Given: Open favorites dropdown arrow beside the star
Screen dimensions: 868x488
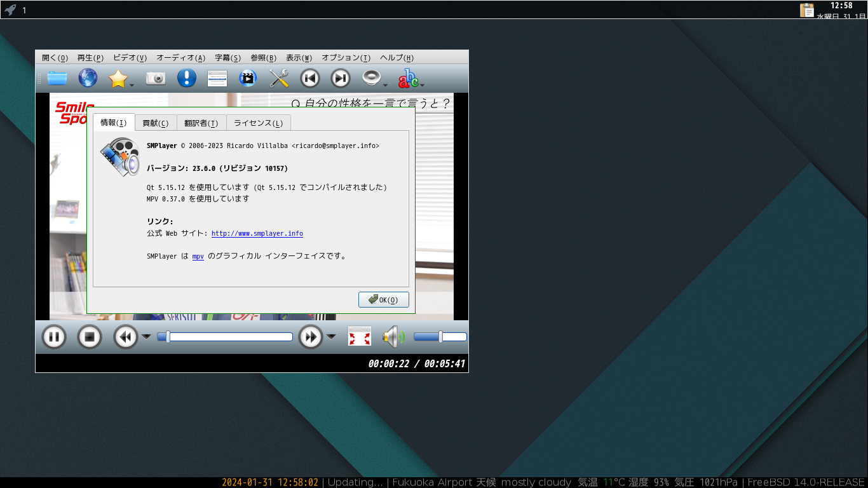Looking at the screenshot, I should click(x=132, y=85).
